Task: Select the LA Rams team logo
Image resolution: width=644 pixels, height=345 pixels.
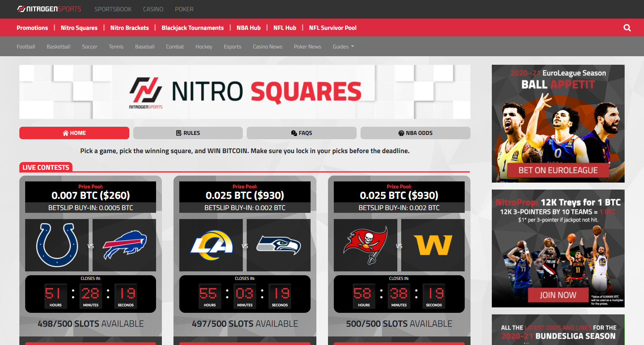Action: pos(211,245)
